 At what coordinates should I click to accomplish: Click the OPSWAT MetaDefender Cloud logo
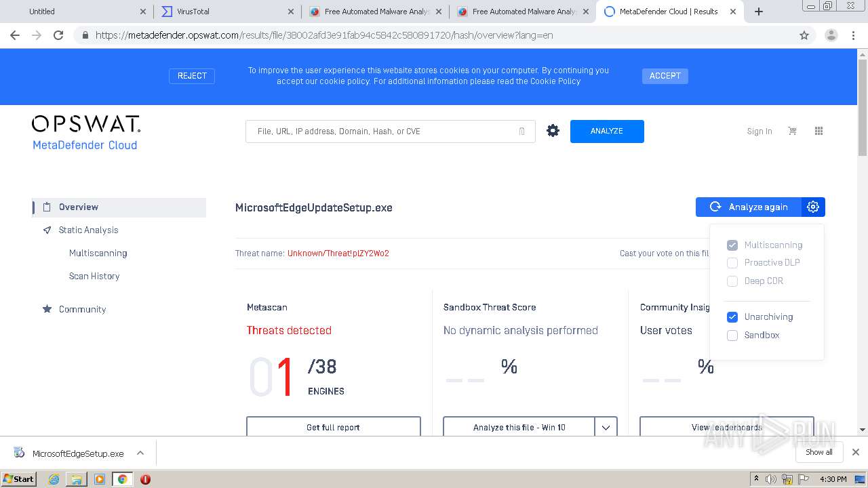[86, 132]
